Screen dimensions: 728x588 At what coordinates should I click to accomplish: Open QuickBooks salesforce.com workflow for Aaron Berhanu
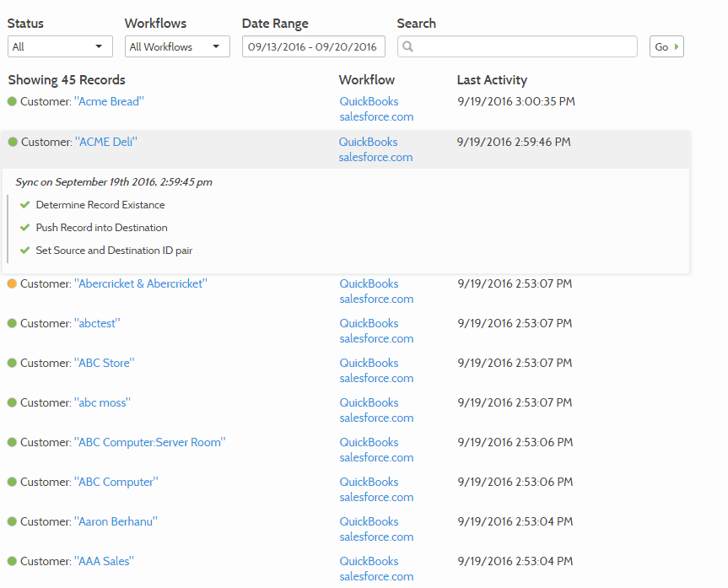376,529
